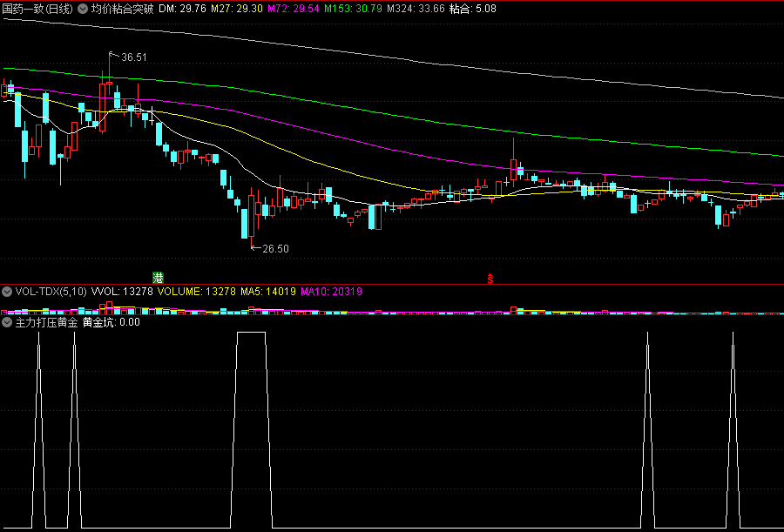Viewport: 784px width, 532px height.
Task: Click the VVOL: 13278 readout
Action: (x=122, y=292)
